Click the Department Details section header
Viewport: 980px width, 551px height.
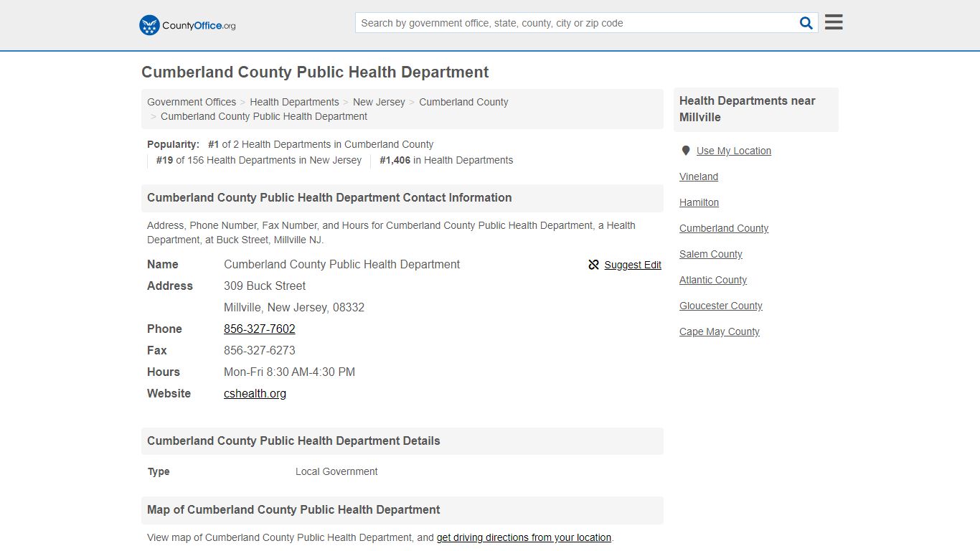(402, 441)
